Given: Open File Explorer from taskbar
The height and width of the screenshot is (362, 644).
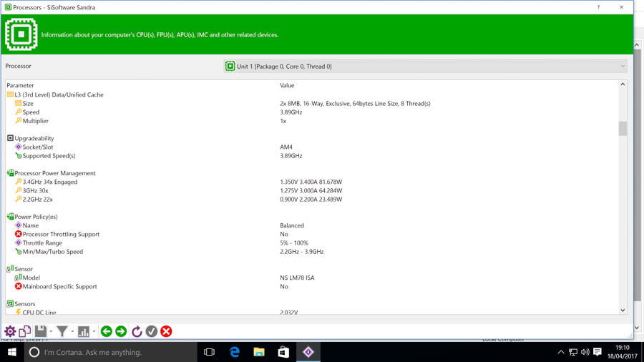Looking at the screenshot, I should click(259, 352).
